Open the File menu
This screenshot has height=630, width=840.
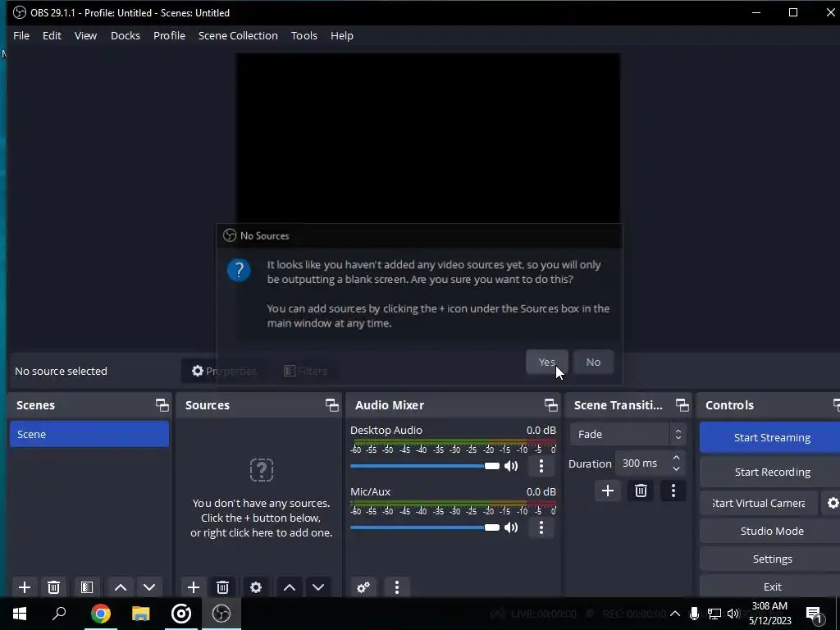[21, 35]
